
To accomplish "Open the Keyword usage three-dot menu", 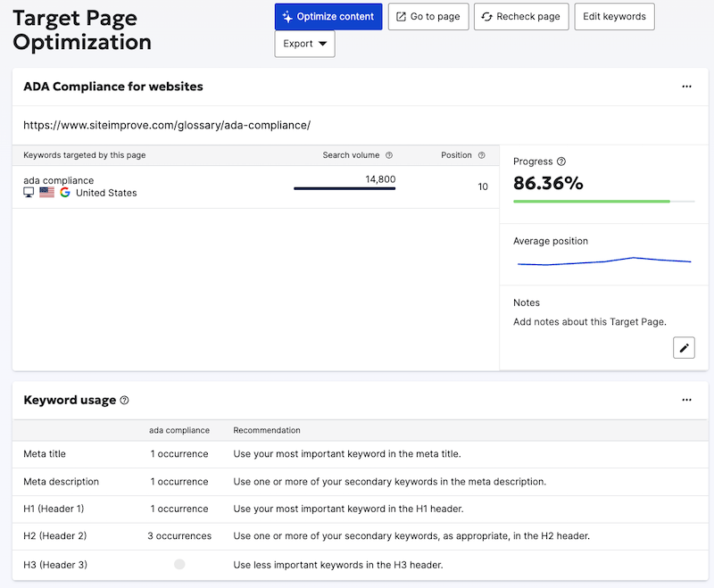I will pyautogui.click(x=686, y=400).
